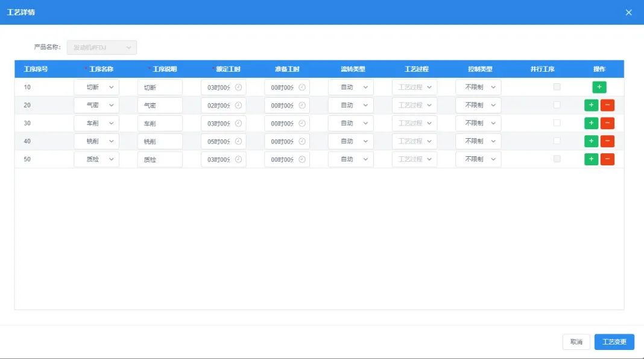
Task: Click the 控制类型 column header
Action: (480, 69)
